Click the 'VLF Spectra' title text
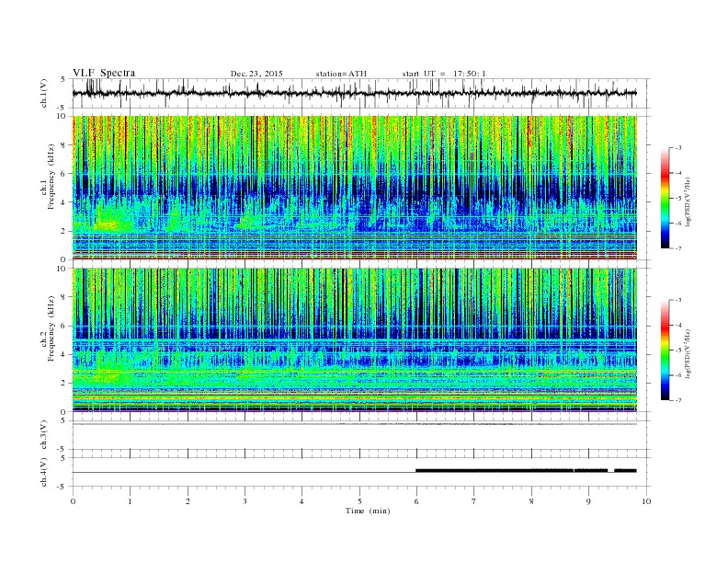 (x=104, y=73)
